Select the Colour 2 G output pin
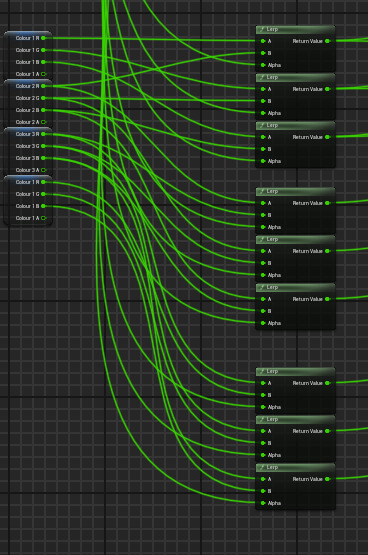The image size is (368, 555). [43, 98]
